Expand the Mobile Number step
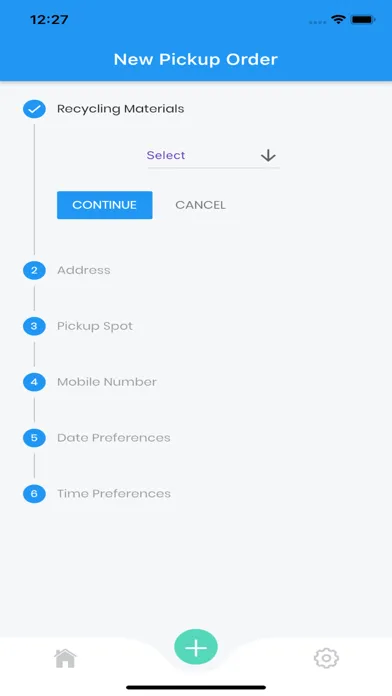 (x=107, y=382)
